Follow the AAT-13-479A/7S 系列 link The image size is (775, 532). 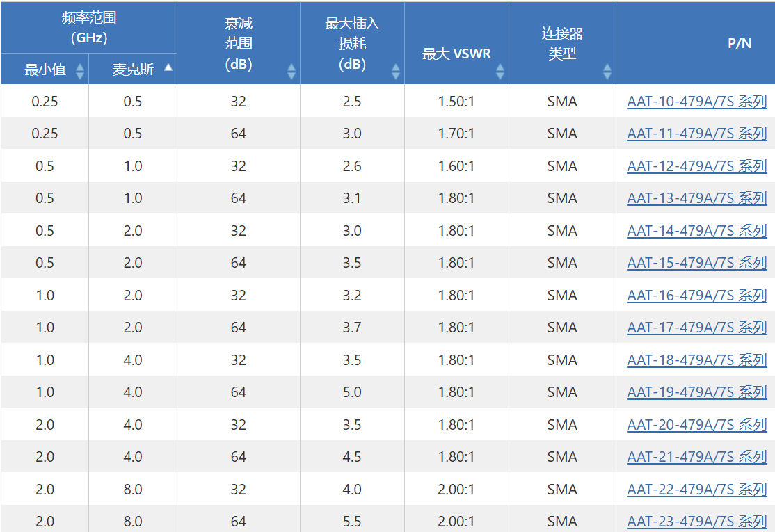pos(696,198)
